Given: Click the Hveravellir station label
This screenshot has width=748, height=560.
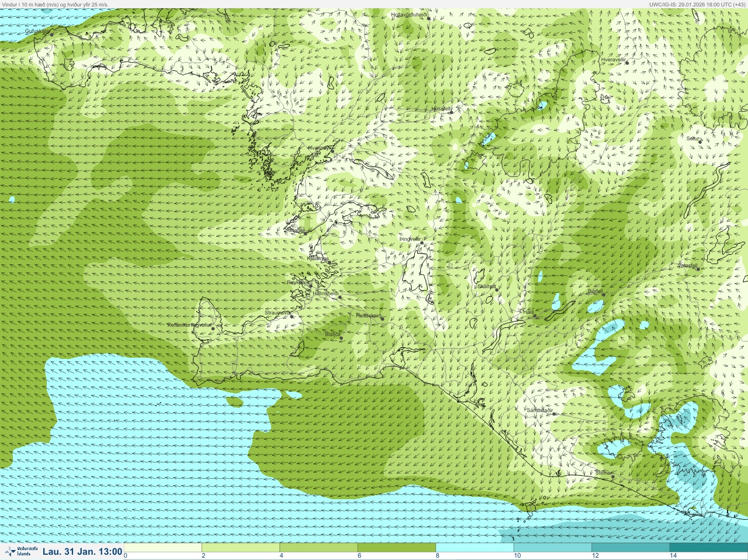Looking at the screenshot, I should click(x=614, y=60).
